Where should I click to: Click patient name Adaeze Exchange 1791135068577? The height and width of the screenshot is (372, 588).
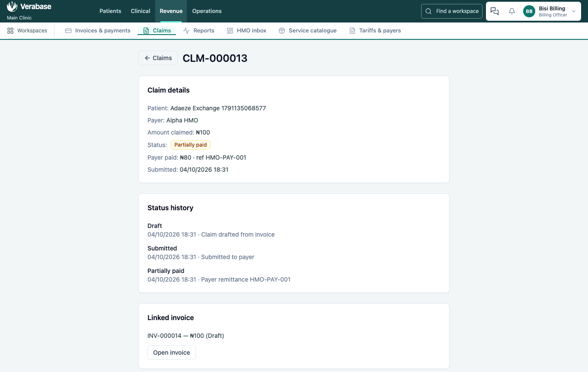point(218,108)
